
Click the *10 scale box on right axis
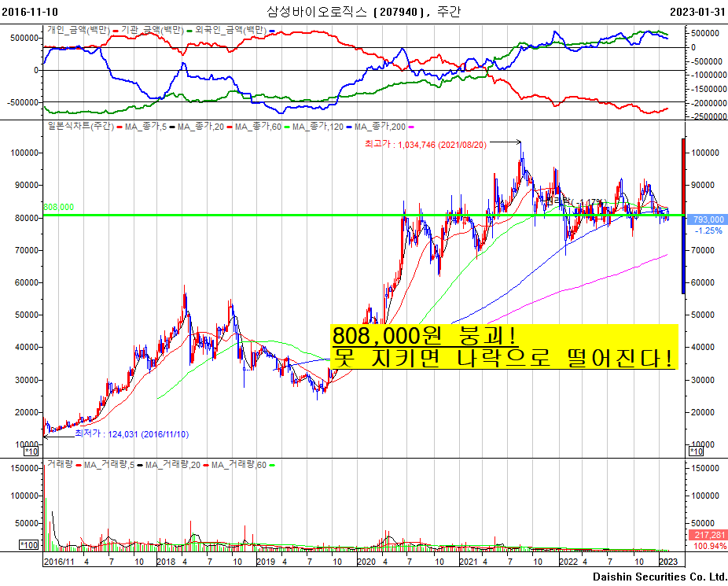tap(697, 451)
